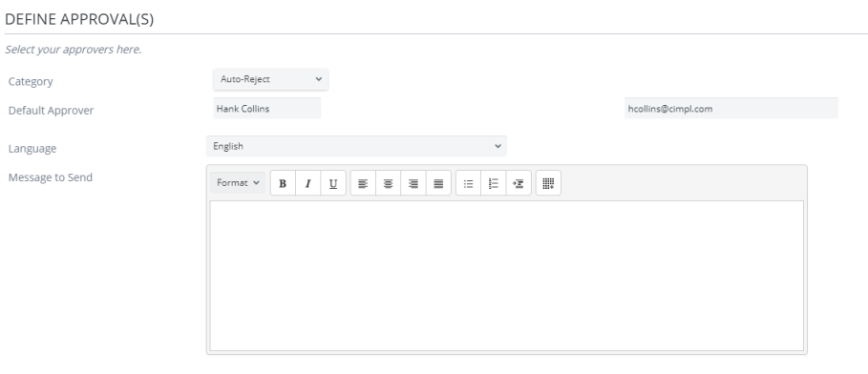The height and width of the screenshot is (374, 868).
Task: Insert a bulleted list
Action: 468,183
